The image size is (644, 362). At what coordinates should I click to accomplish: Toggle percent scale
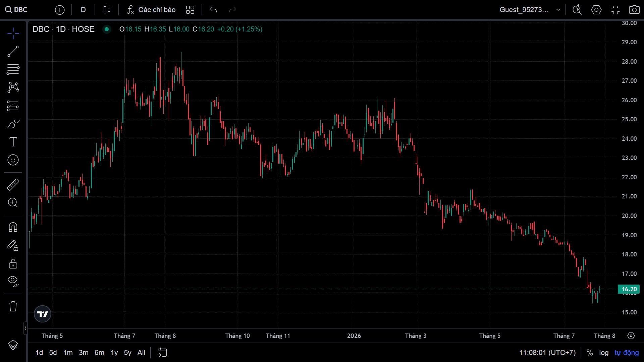(590, 353)
